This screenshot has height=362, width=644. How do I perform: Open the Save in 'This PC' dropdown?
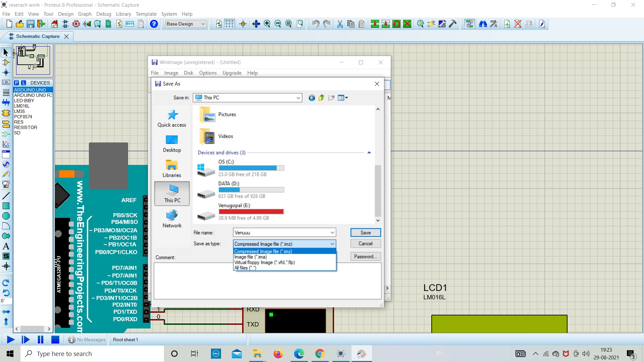point(248,98)
